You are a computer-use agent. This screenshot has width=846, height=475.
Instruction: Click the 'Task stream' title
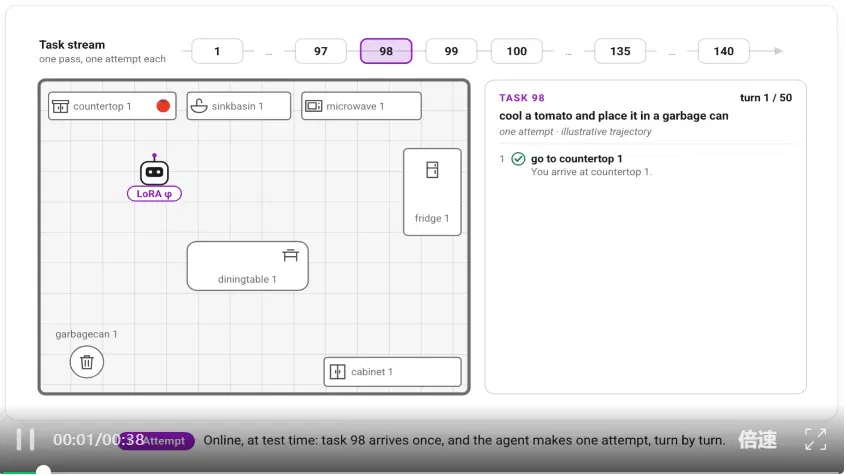[x=72, y=45]
